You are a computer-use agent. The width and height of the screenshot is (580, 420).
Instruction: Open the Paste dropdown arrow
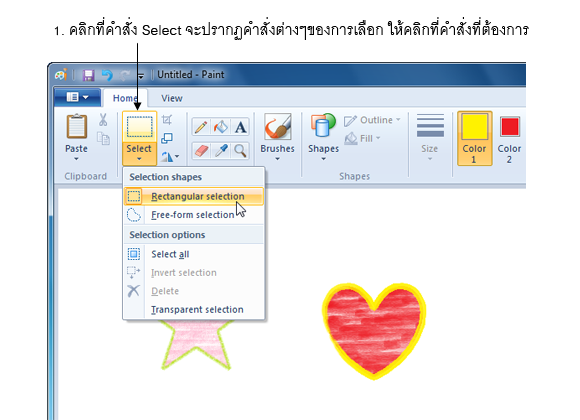[76, 159]
